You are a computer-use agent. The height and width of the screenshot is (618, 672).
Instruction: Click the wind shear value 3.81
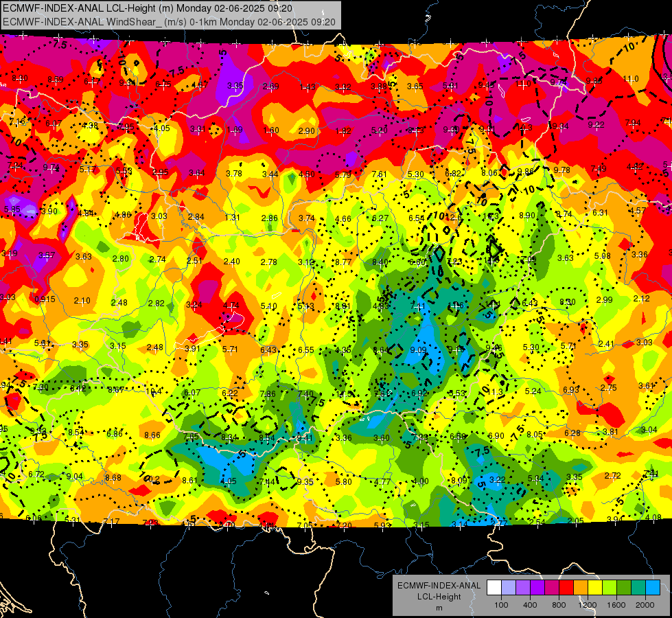(611, 431)
